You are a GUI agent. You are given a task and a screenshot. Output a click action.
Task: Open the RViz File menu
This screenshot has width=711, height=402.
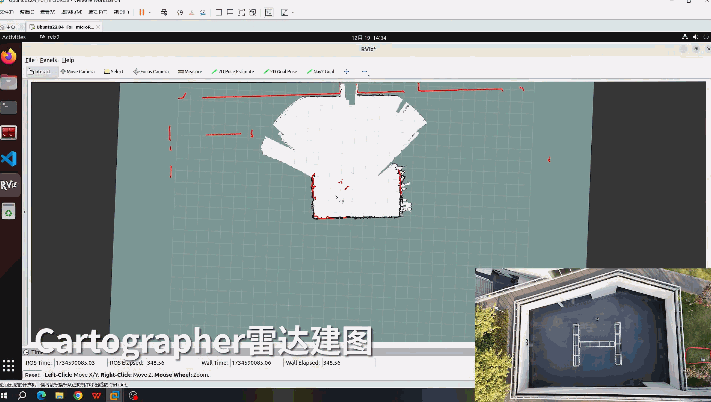point(30,60)
